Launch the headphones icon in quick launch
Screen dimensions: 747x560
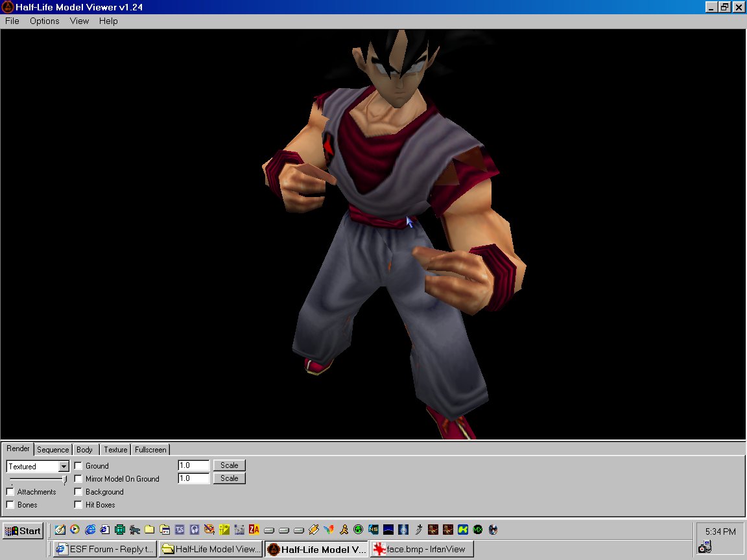point(195,530)
